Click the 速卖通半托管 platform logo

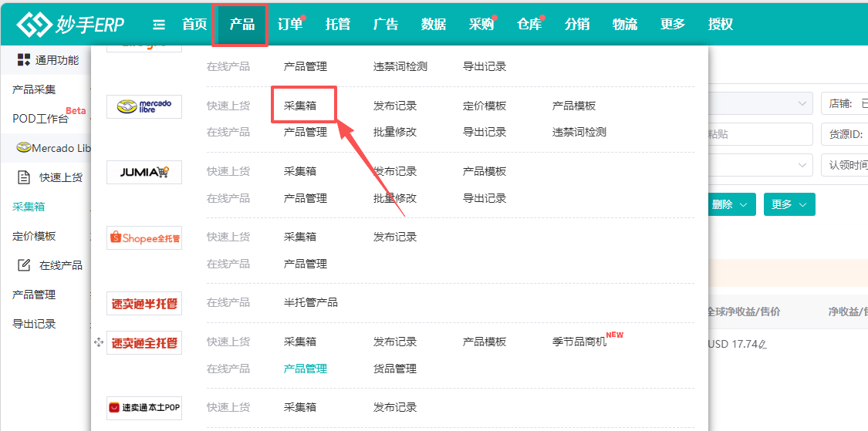(144, 304)
